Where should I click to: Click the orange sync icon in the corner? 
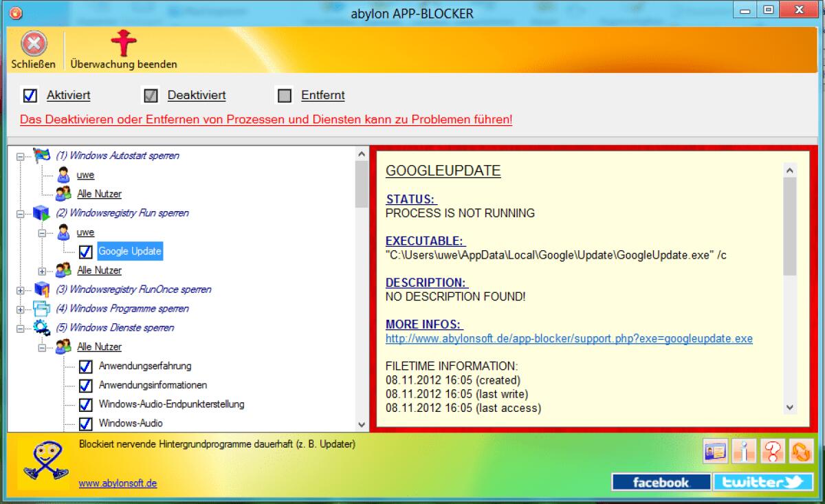(801, 451)
